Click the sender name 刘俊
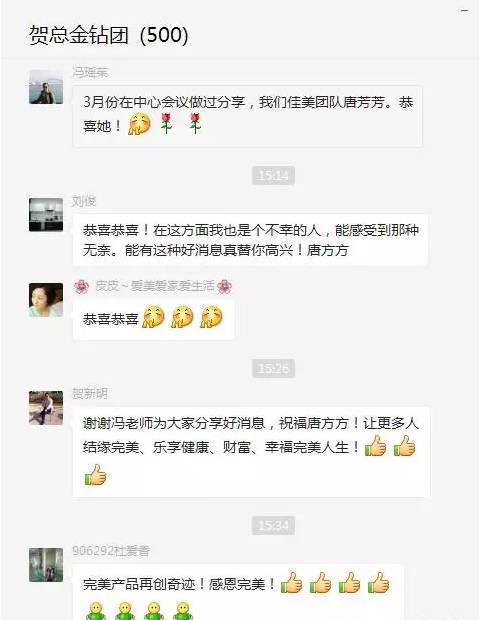The width and height of the screenshot is (485, 620). [x=84, y=201]
